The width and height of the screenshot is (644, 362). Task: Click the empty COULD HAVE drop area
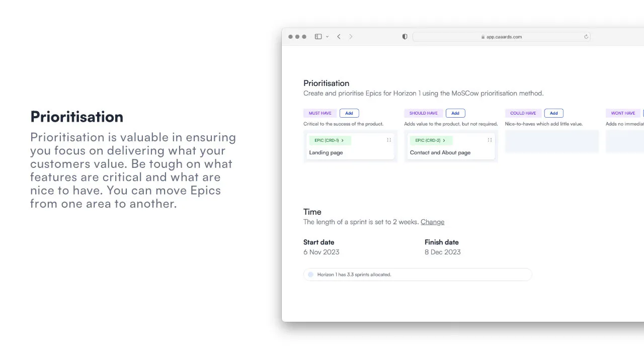(552, 141)
